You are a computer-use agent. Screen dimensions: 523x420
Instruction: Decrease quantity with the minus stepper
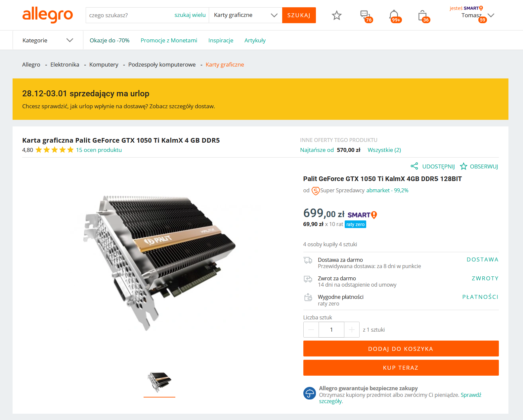[311, 330]
